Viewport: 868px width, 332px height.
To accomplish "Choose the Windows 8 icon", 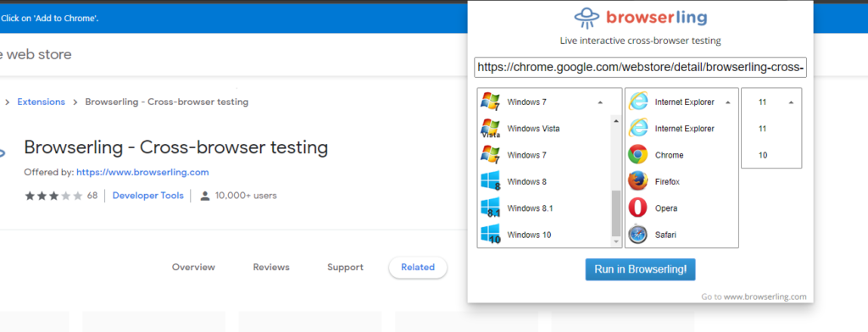I will (x=491, y=181).
